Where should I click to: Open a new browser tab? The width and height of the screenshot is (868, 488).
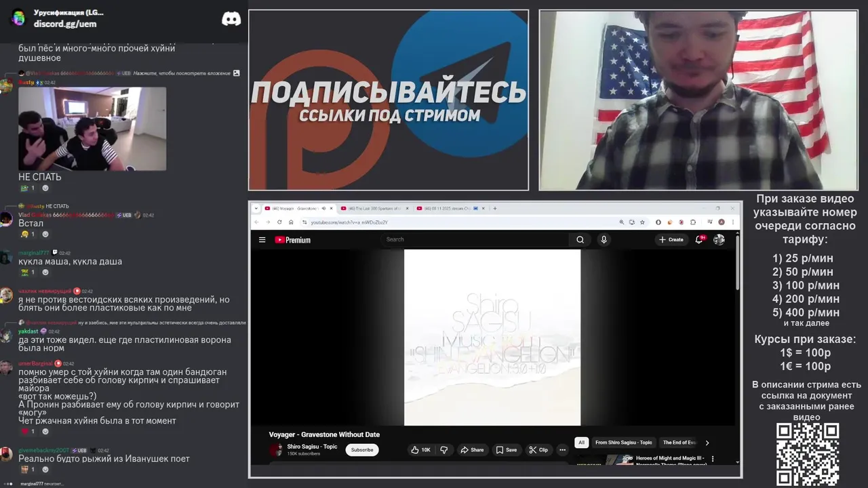(495, 208)
